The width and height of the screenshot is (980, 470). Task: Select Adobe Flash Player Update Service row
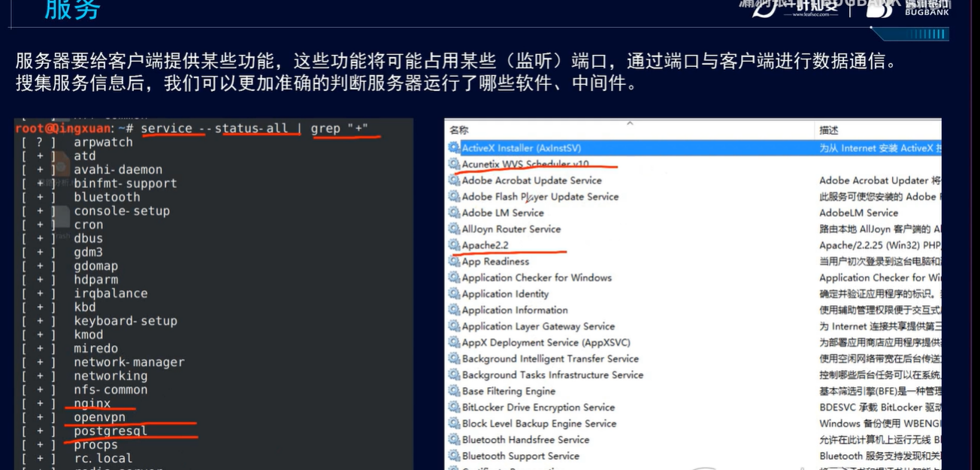click(693, 197)
